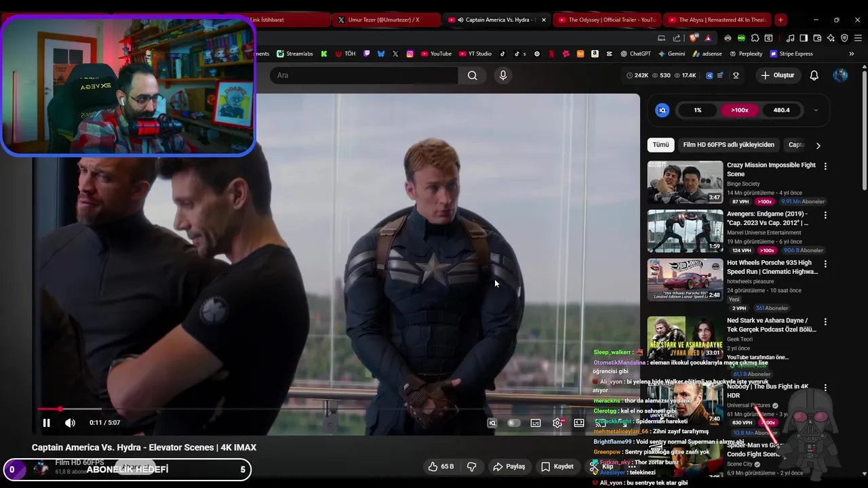This screenshot has width=868, height=488.
Task: Create a clip with Klip
Action: (601, 466)
